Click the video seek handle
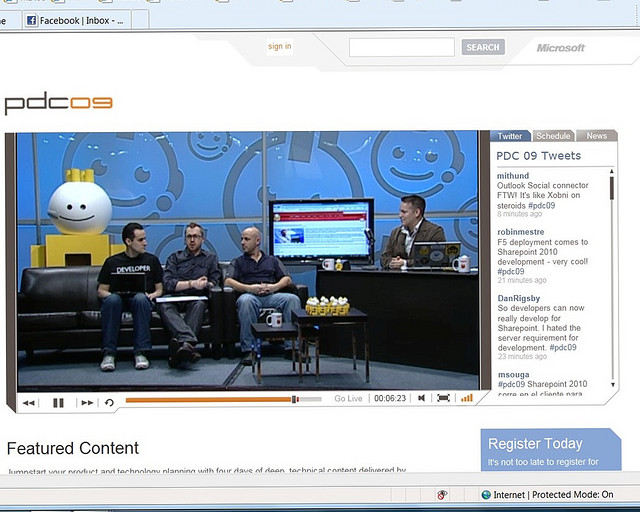This screenshot has width=640, height=512. click(x=295, y=400)
